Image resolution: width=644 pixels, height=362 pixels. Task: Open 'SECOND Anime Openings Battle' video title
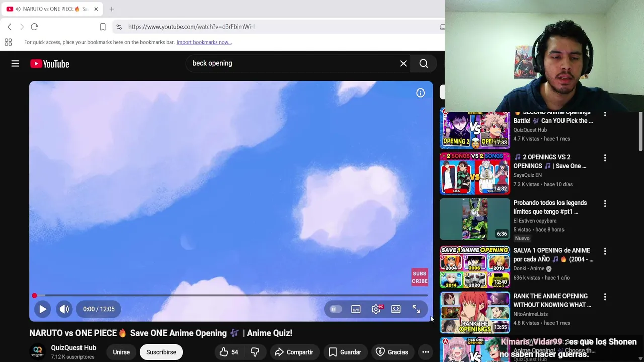[x=553, y=117]
